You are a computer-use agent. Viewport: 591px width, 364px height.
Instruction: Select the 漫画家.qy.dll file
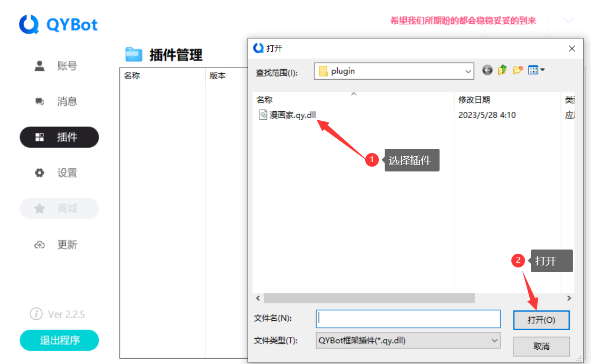(x=292, y=115)
